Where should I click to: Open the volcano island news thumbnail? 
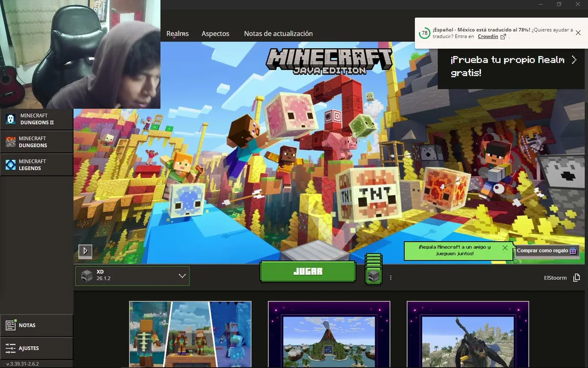click(x=329, y=334)
